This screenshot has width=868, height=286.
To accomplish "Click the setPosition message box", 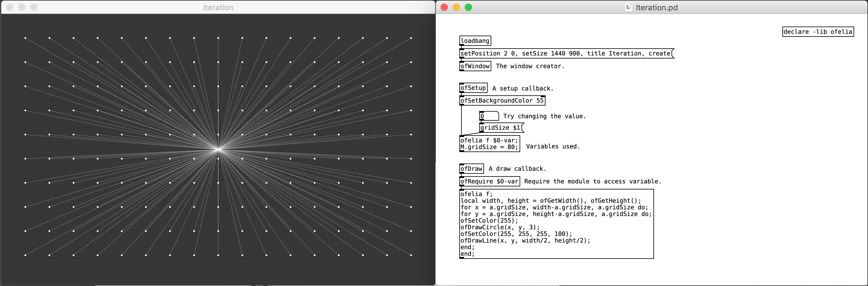I will coord(566,53).
